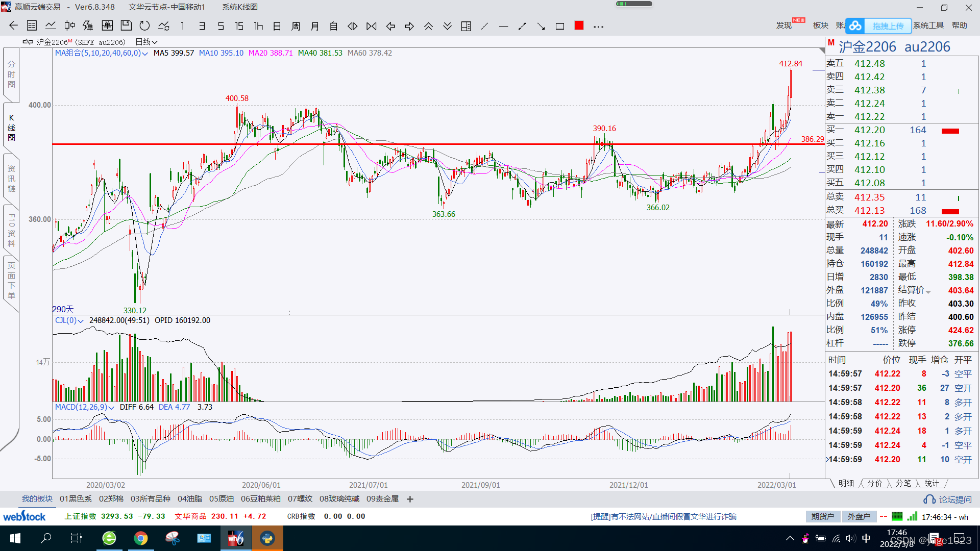Screen dimensions: 980x551
Task: Select the 5-minute period button
Action: (x=220, y=26)
